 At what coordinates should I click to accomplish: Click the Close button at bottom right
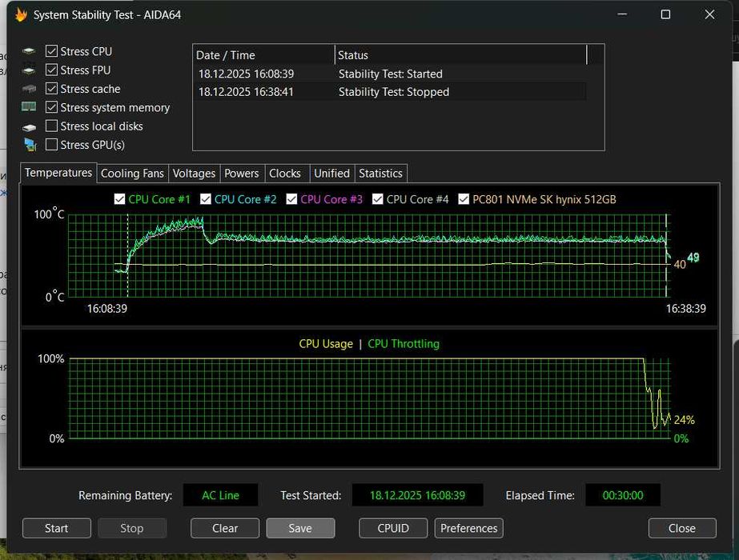coord(682,528)
